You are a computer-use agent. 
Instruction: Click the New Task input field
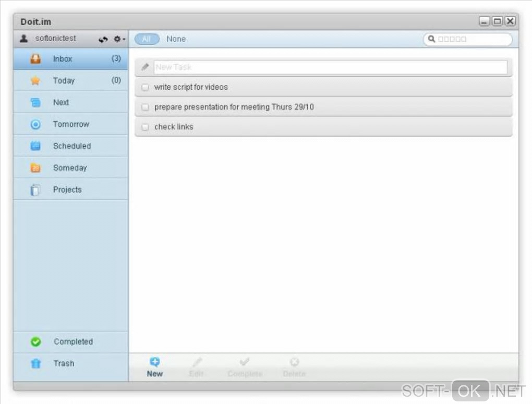tap(331, 67)
